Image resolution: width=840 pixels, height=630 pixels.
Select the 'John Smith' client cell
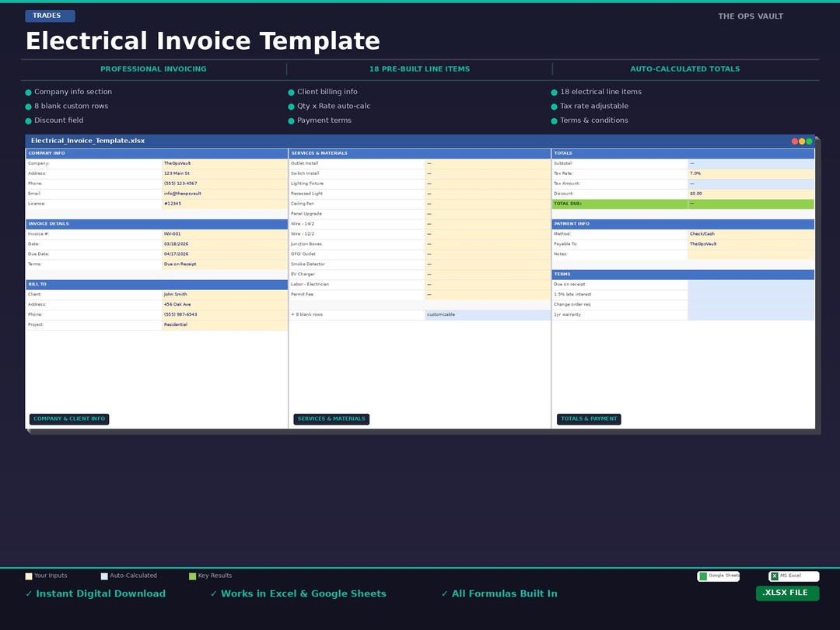click(225, 295)
